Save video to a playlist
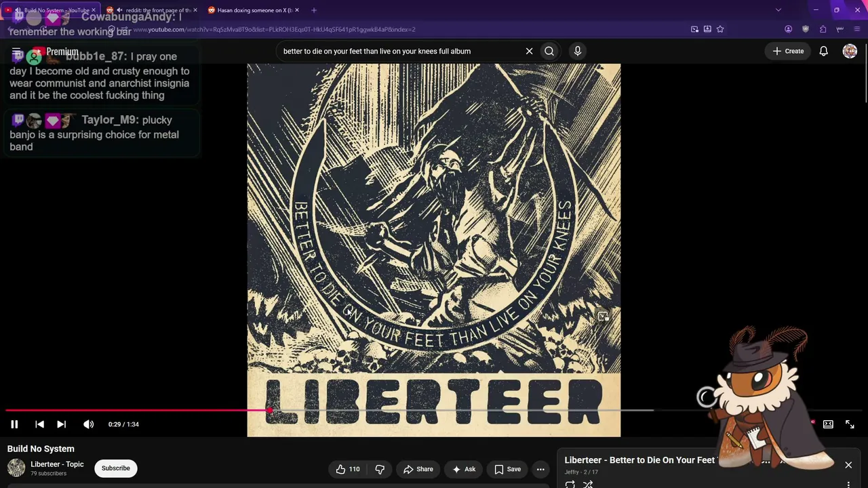Image resolution: width=868 pixels, height=488 pixels. point(507,469)
